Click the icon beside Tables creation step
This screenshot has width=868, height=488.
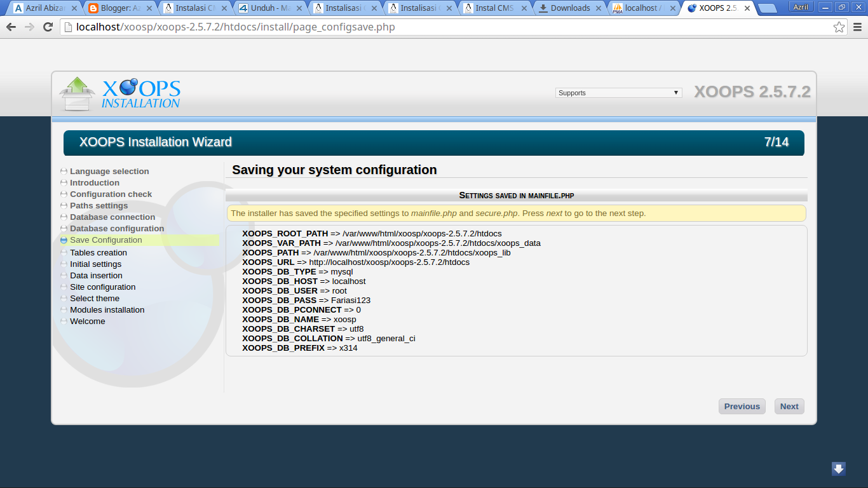[x=64, y=253]
